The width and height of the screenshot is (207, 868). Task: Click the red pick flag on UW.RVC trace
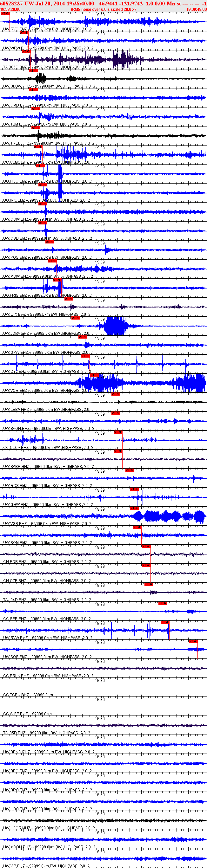(x=5, y=14)
